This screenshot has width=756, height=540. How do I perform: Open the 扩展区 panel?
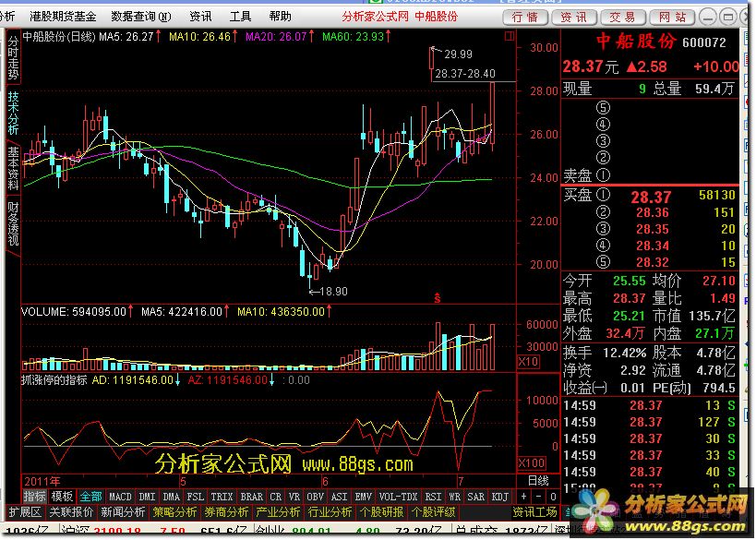(25, 512)
